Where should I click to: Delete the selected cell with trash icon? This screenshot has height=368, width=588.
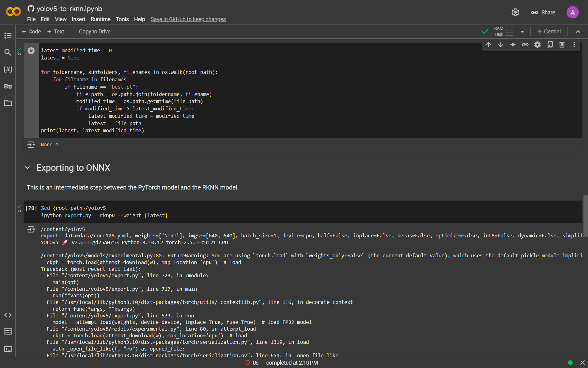click(x=562, y=45)
